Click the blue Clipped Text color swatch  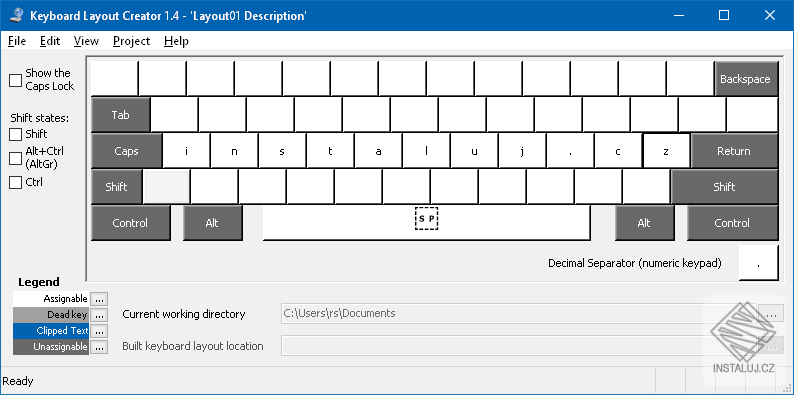click(x=51, y=331)
